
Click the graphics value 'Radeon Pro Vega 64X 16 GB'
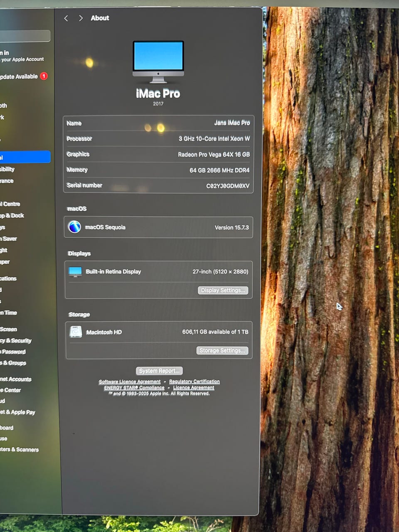(214, 155)
